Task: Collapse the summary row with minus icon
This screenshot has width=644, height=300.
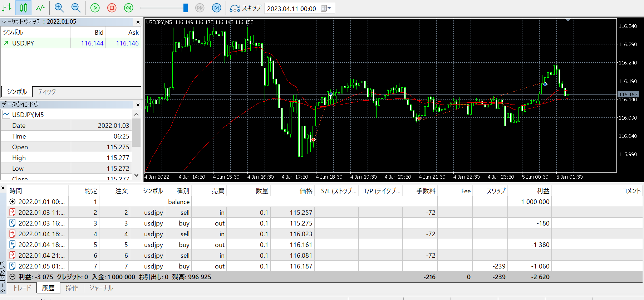Action: 13,277
